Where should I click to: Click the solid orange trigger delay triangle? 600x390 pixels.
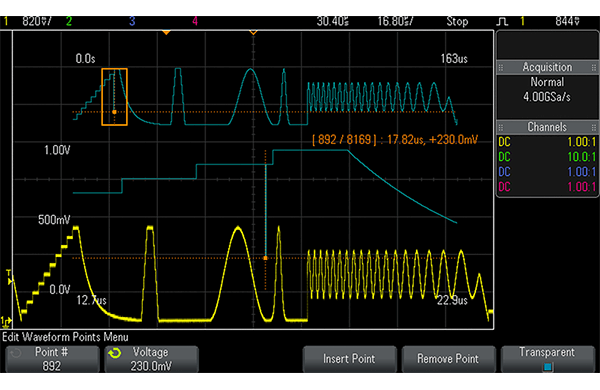coord(166,33)
